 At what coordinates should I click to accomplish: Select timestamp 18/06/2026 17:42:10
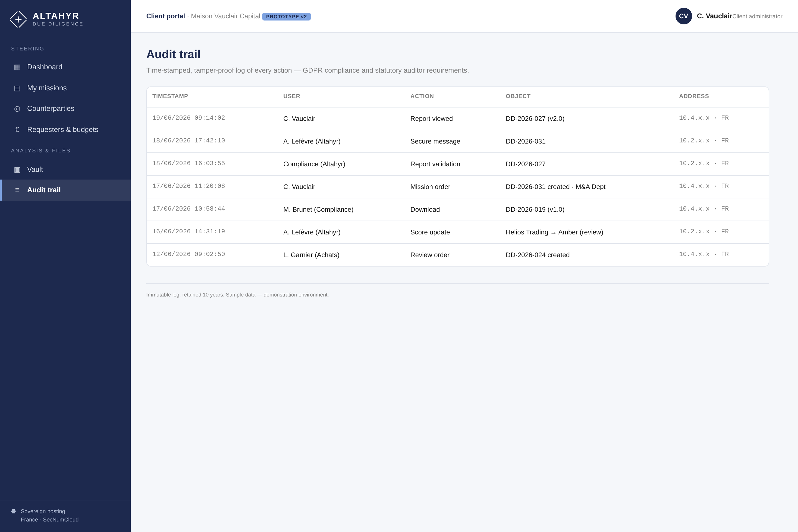click(x=189, y=141)
